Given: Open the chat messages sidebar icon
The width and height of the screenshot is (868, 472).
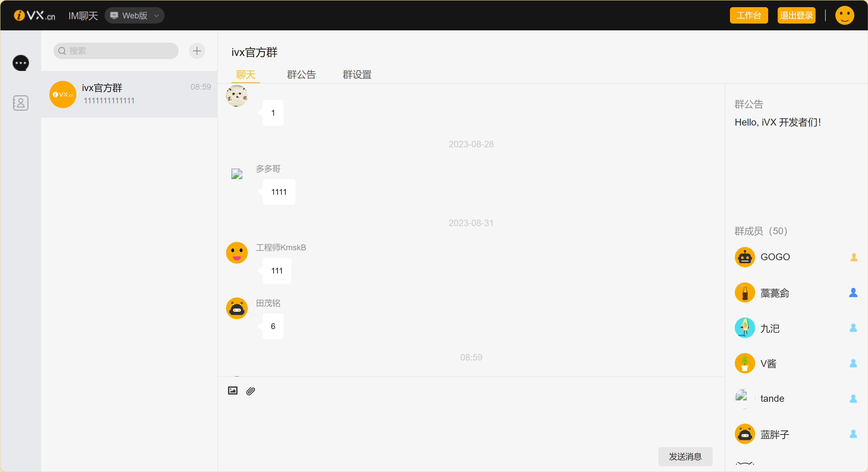Looking at the screenshot, I should click(21, 63).
